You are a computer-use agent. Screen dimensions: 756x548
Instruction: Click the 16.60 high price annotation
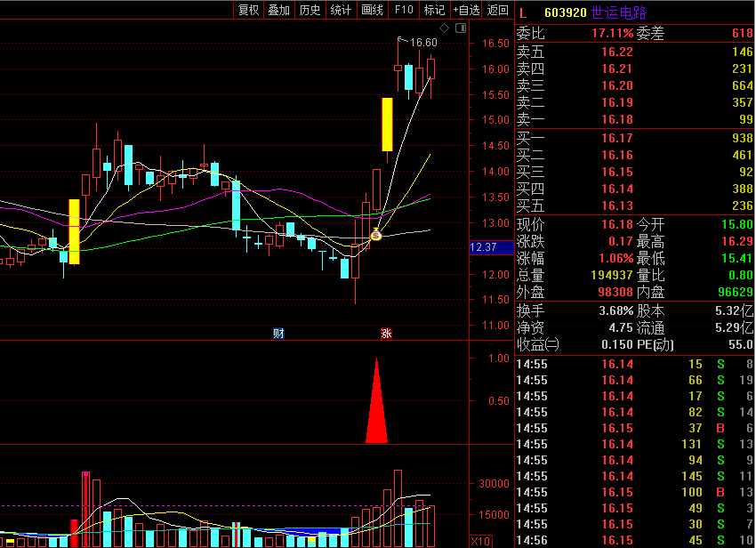pos(423,43)
